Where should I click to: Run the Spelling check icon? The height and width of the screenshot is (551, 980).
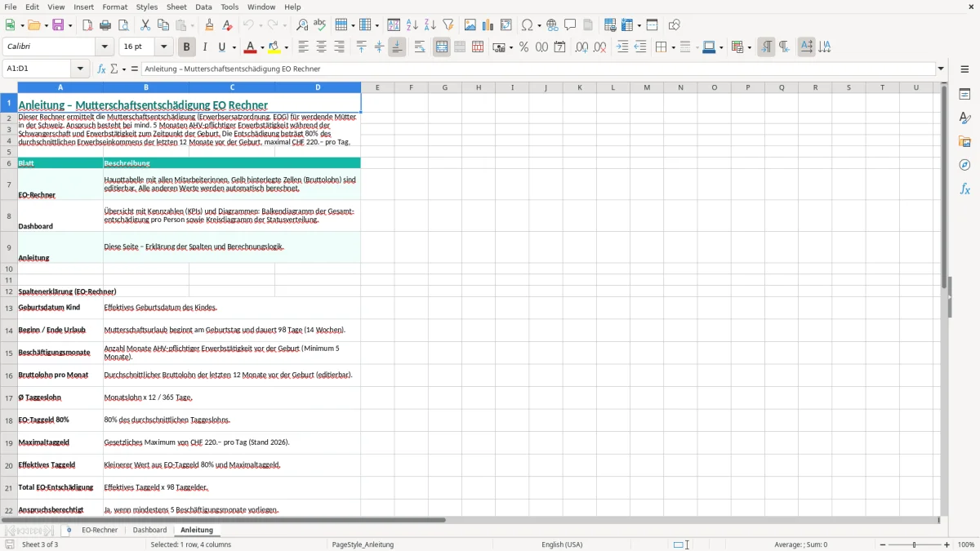click(320, 25)
